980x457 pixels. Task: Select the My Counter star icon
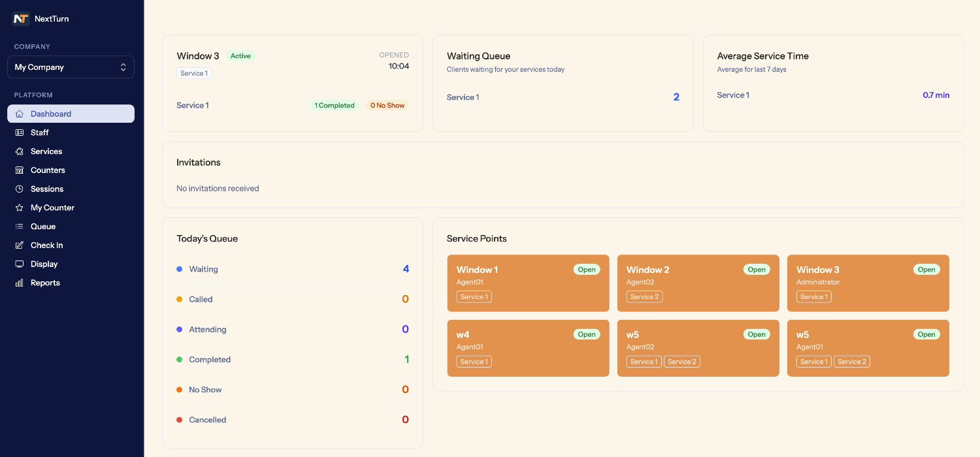click(20, 208)
